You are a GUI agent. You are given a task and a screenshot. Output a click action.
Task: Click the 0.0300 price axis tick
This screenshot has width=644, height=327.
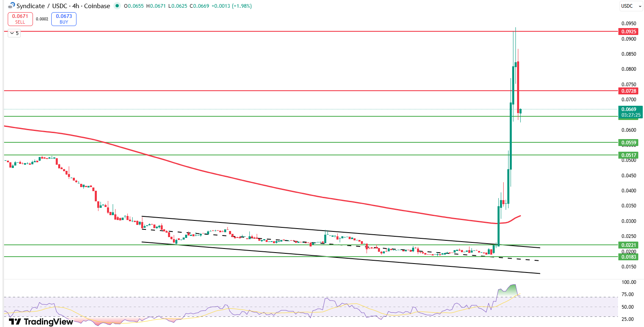(629, 221)
